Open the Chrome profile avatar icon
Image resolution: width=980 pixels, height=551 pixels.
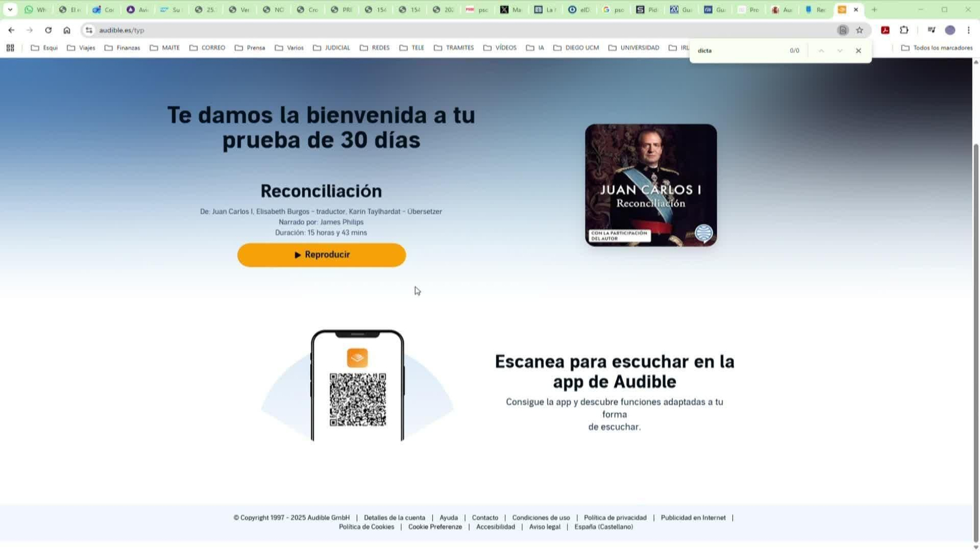click(x=951, y=29)
